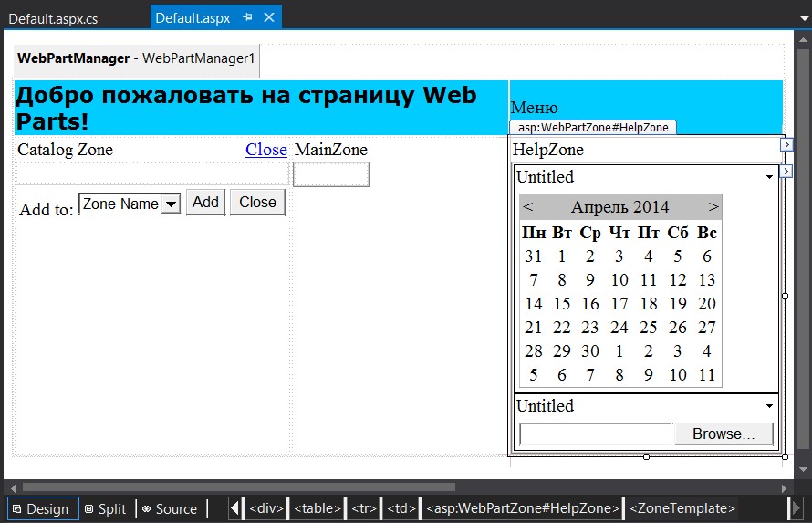Go to next month in calendar
Viewport: 812px width, 523px height.
tap(713, 206)
